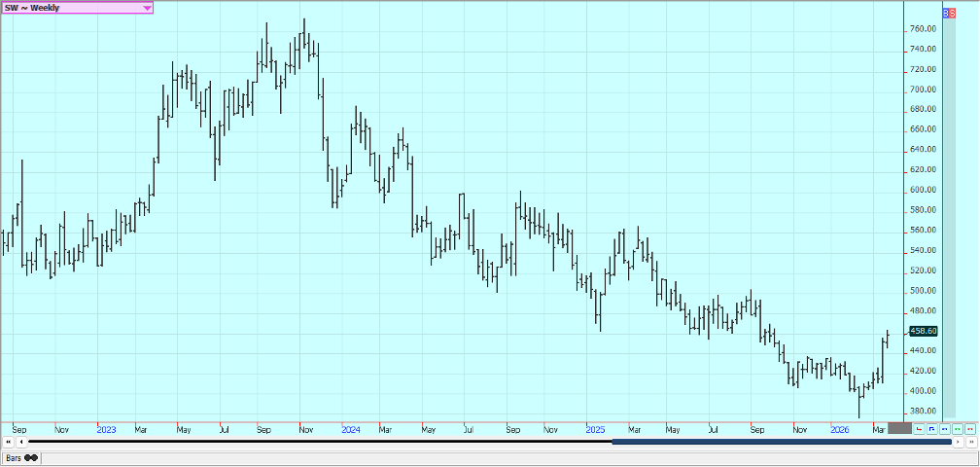This screenshot has height=467, width=980.
Task: Click the blue B buy button
Action: [x=946, y=14]
